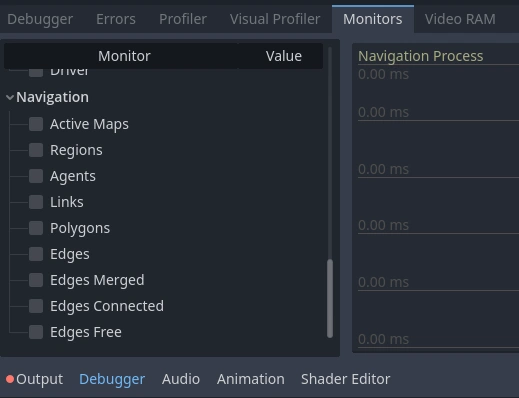Toggle the Regions monitor checkbox
Image resolution: width=519 pixels, height=398 pixels.
[36, 150]
